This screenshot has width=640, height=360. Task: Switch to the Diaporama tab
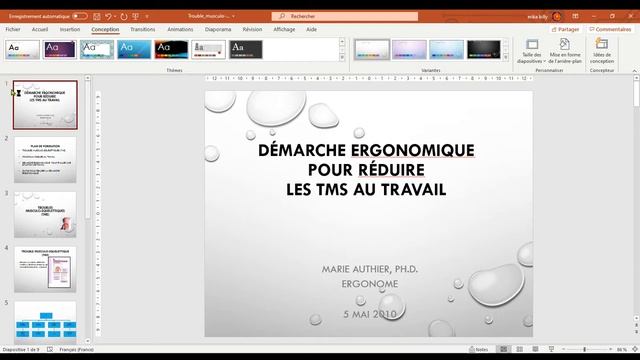pos(218,29)
